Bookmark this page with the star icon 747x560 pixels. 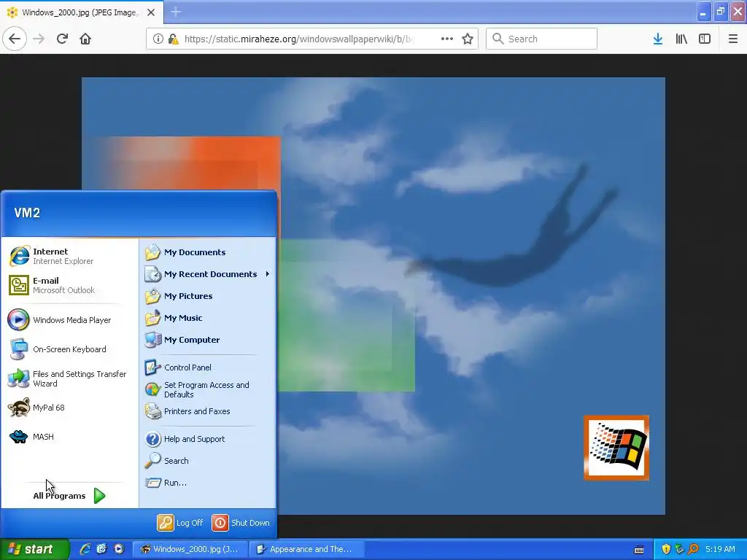[x=468, y=39]
